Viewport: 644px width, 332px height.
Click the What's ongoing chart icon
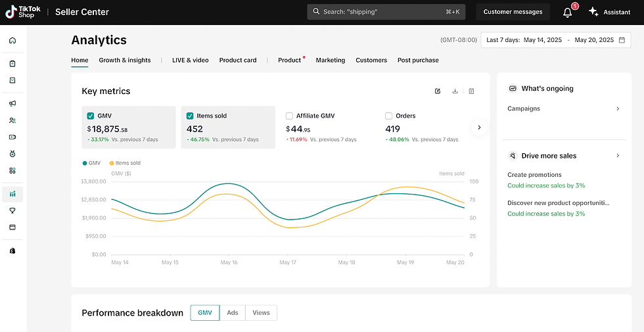(x=513, y=88)
